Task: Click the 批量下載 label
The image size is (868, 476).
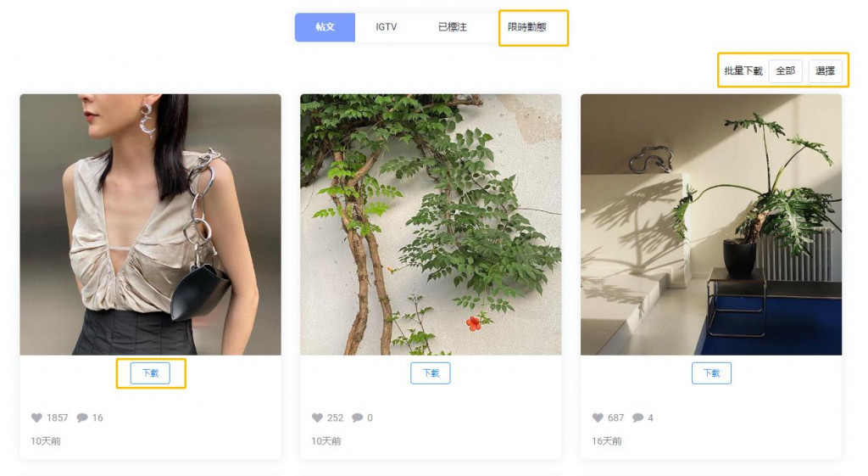Action: click(743, 71)
